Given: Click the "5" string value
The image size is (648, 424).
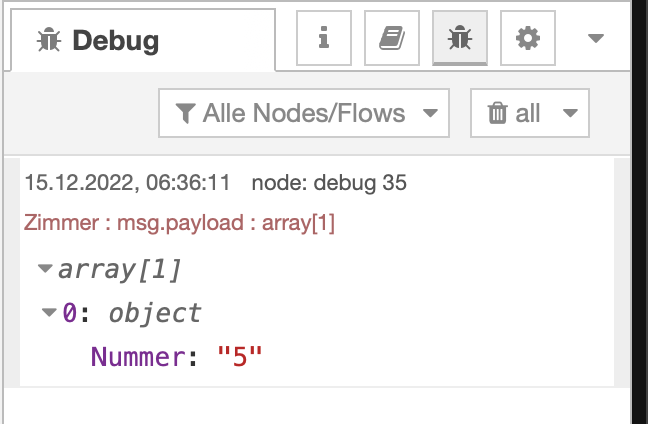Looking at the screenshot, I should 239,357.
